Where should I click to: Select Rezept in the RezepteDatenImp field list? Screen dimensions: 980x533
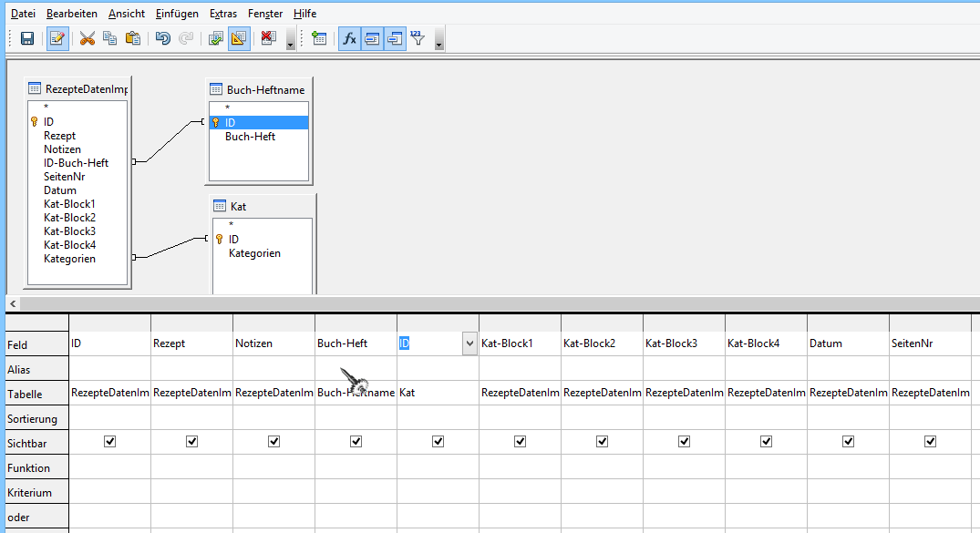[x=59, y=136]
